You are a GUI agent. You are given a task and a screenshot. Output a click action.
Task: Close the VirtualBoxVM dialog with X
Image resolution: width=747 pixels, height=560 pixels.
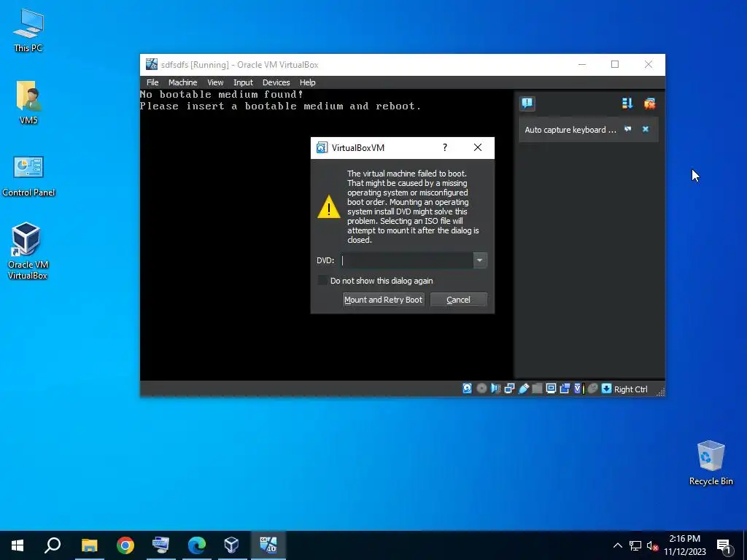tap(478, 147)
